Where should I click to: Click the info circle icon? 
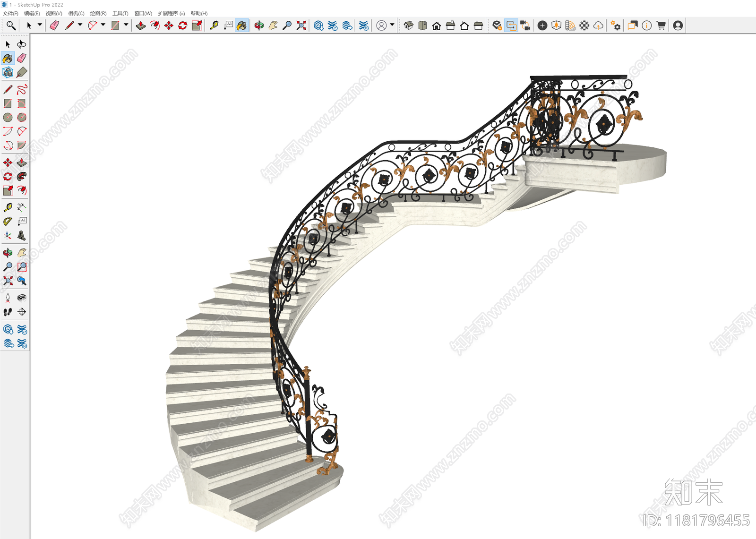coord(647,26)
